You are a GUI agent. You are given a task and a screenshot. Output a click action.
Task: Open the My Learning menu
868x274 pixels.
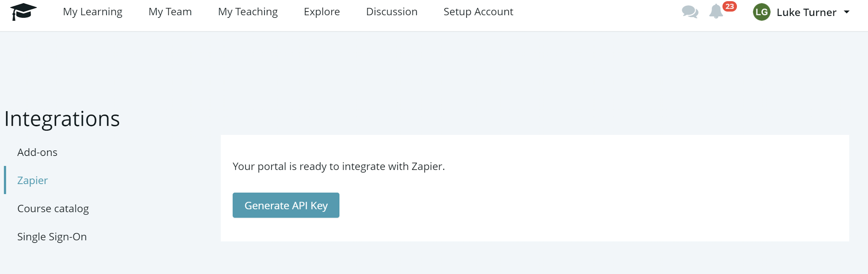pos(93,12)
